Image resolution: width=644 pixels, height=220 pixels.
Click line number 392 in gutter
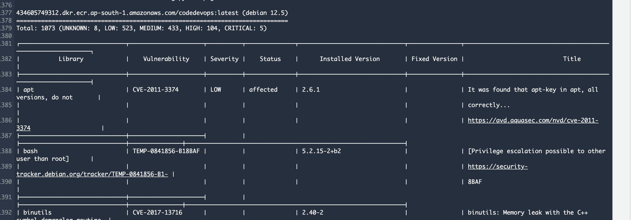(6, 213)
